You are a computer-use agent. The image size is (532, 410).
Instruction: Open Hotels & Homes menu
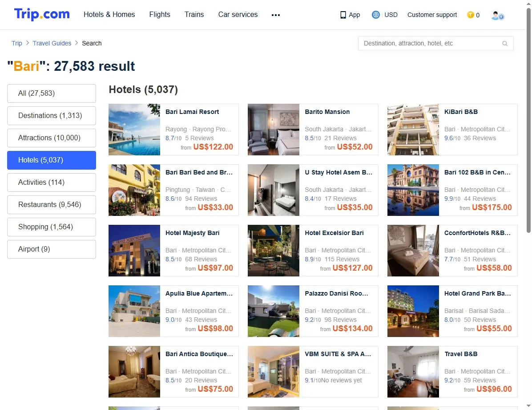pos(109,15)
